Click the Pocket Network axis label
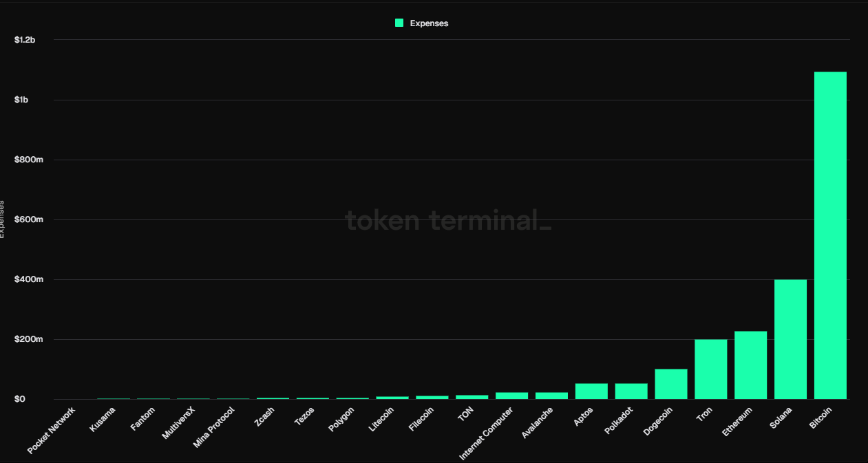The width and height of the screenshot is (868, 463). [52, 430]
